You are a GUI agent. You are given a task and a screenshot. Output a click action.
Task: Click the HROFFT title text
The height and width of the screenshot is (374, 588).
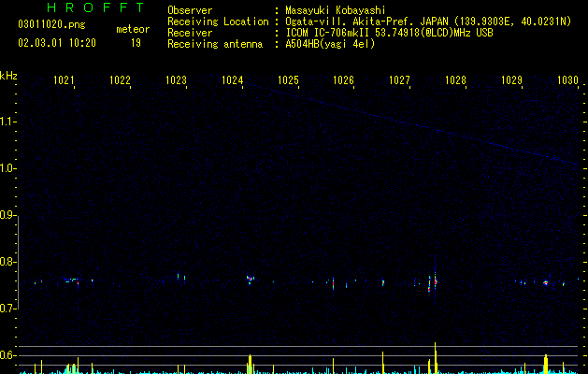(96, 7)
